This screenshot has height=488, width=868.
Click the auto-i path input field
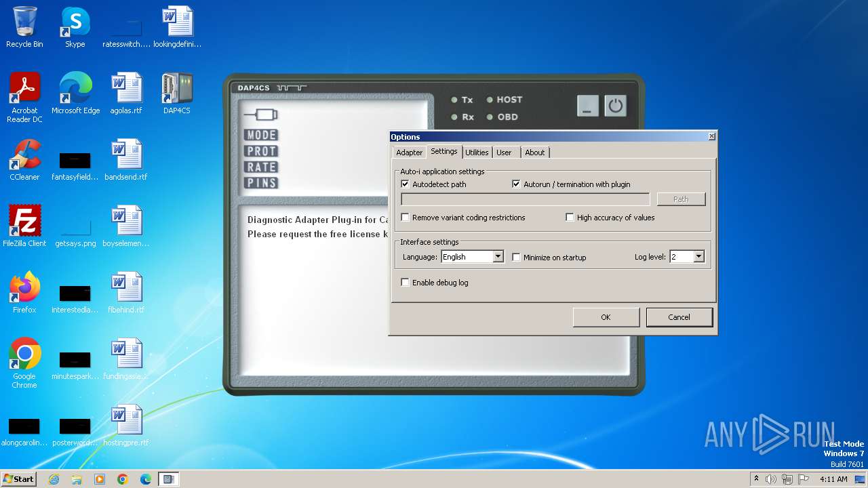coord(526,199)
